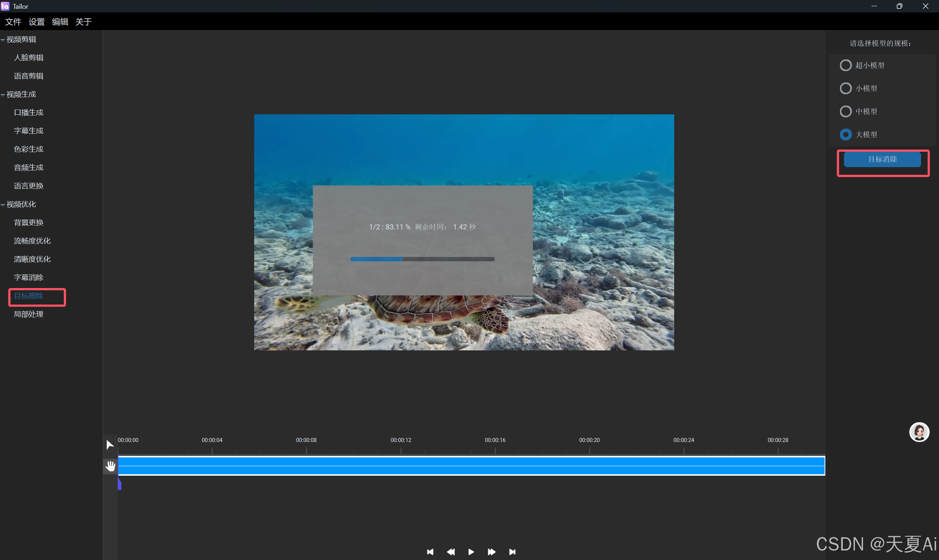
Task: Open the 设置 menu
Action: [x=37, y=22]
